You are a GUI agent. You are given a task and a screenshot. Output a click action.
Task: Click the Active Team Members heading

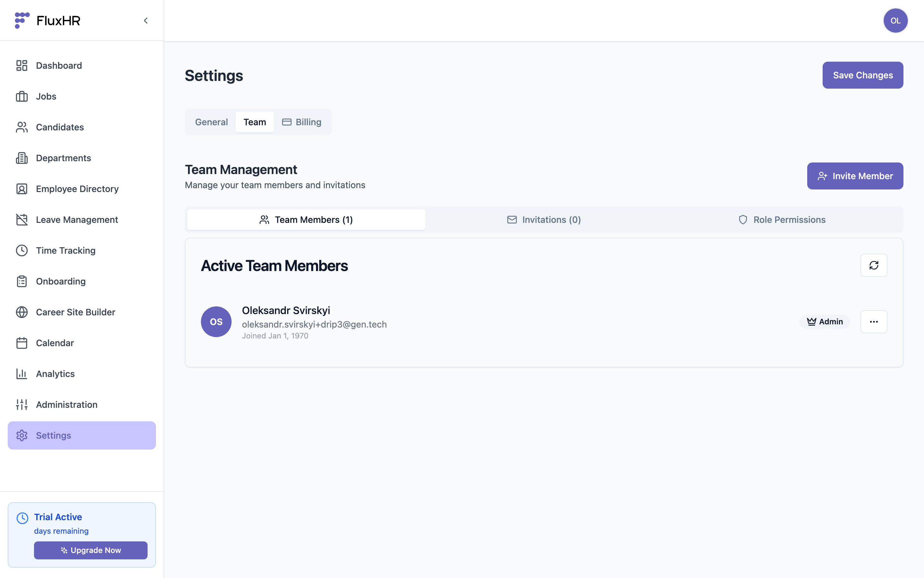[x=274, y=266]
